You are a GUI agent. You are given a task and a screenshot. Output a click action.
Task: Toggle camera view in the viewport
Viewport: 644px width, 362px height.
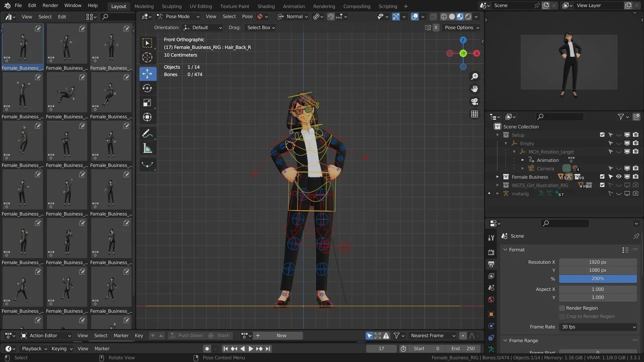tap(475, 101)
